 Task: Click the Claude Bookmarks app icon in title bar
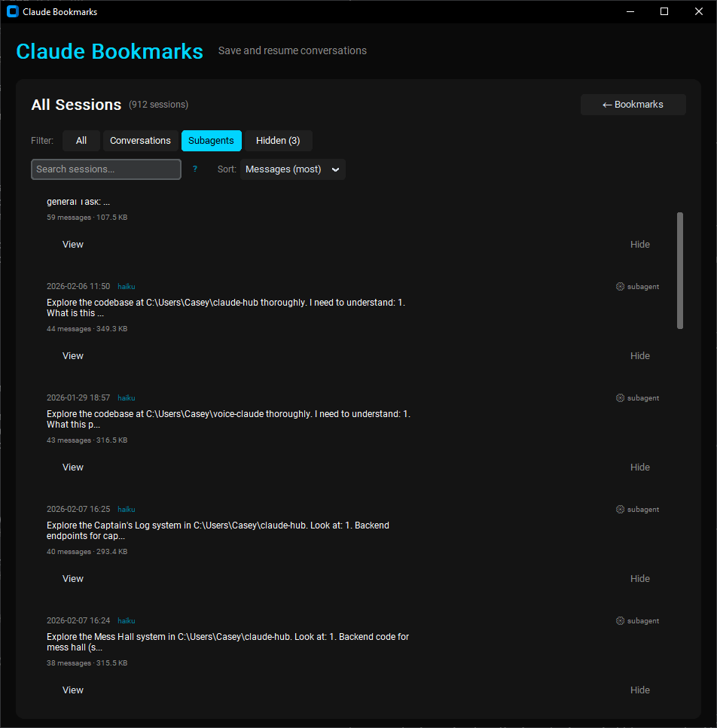point(12,11)
